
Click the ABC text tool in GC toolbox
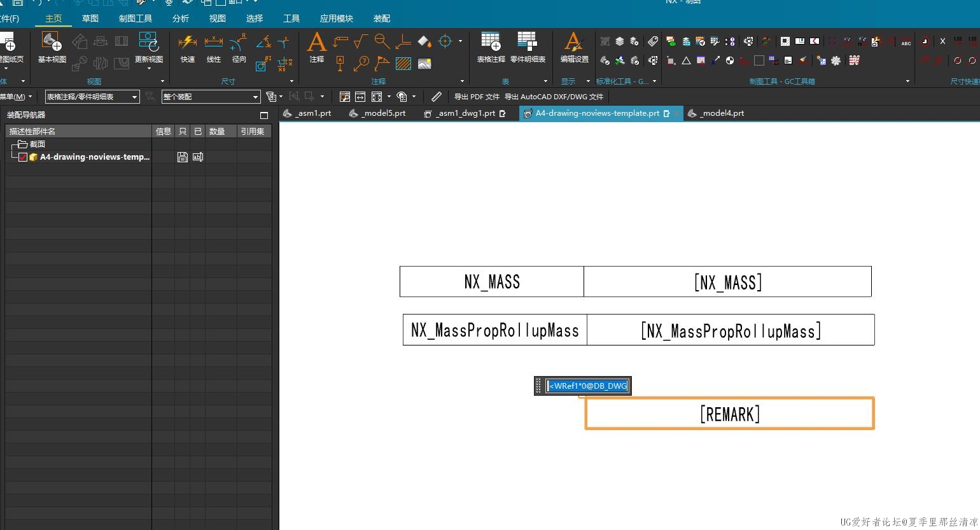tap(906, 42)
